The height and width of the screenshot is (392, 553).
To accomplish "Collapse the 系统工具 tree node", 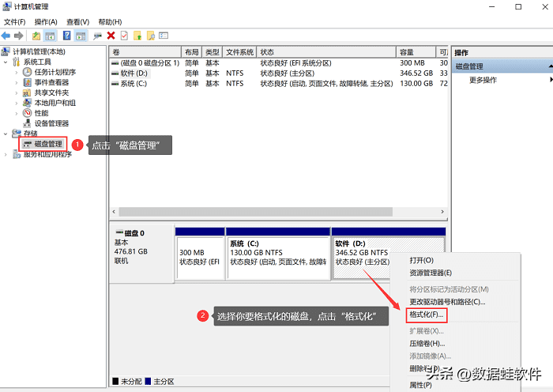I will [6, 62].
